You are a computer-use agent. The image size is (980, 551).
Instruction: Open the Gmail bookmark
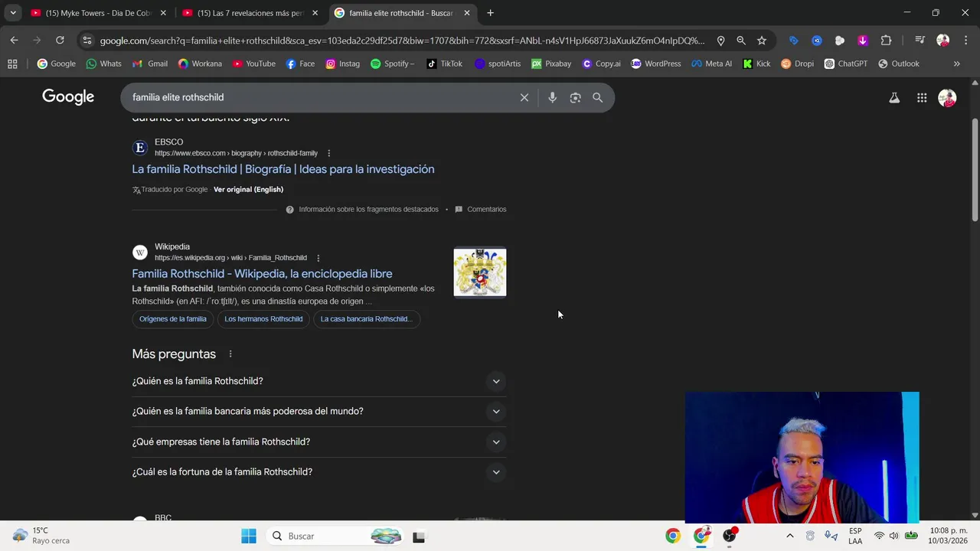[x=149, y=64]
